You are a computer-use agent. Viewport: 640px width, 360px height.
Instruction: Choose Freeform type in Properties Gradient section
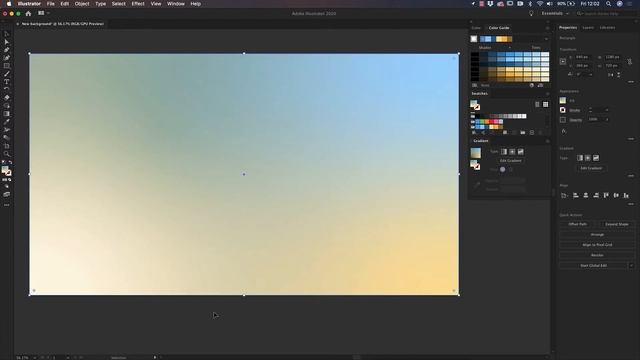coord(596,158)
